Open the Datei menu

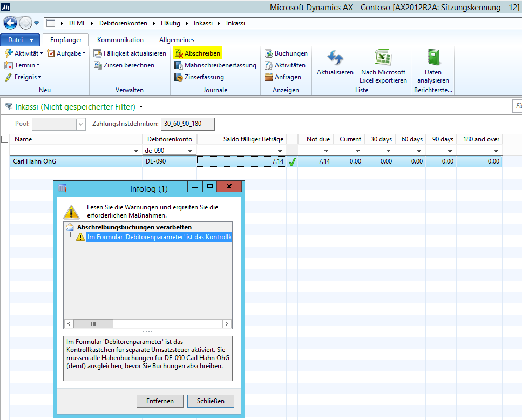19,40
